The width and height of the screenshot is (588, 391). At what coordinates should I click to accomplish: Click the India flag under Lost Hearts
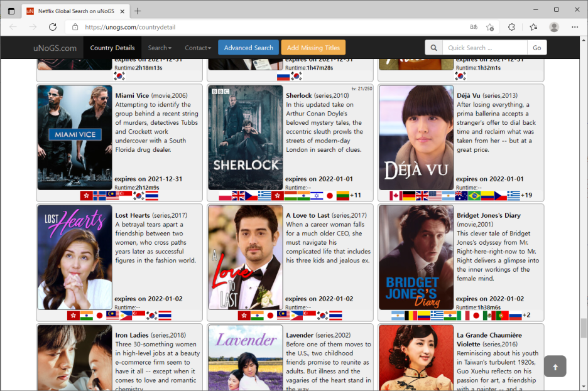click(x=86, y=315)
